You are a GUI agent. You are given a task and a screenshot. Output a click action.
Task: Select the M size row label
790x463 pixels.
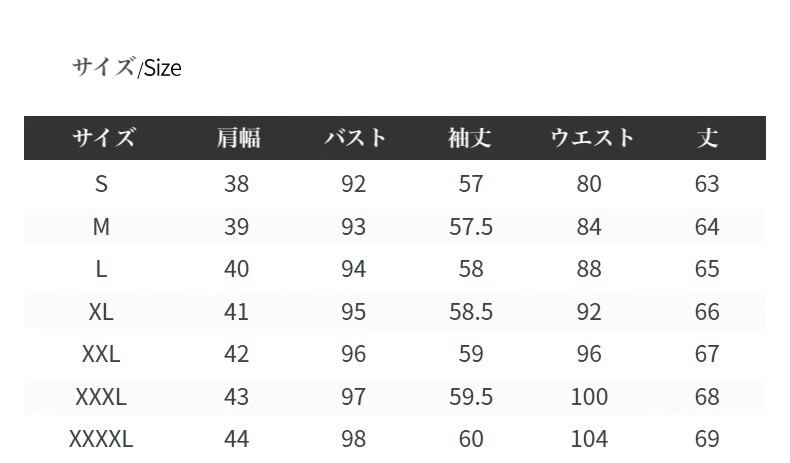coord(101,227)
